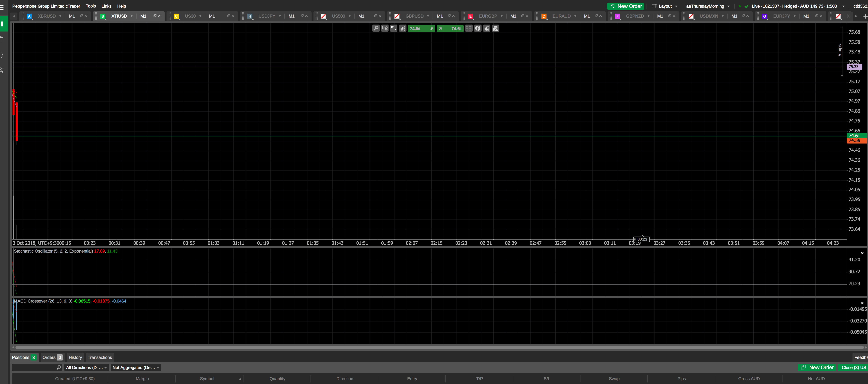868x384 pixels.
Task: Close the EURGBP chart tab
Action: click(x=527, y=16)
